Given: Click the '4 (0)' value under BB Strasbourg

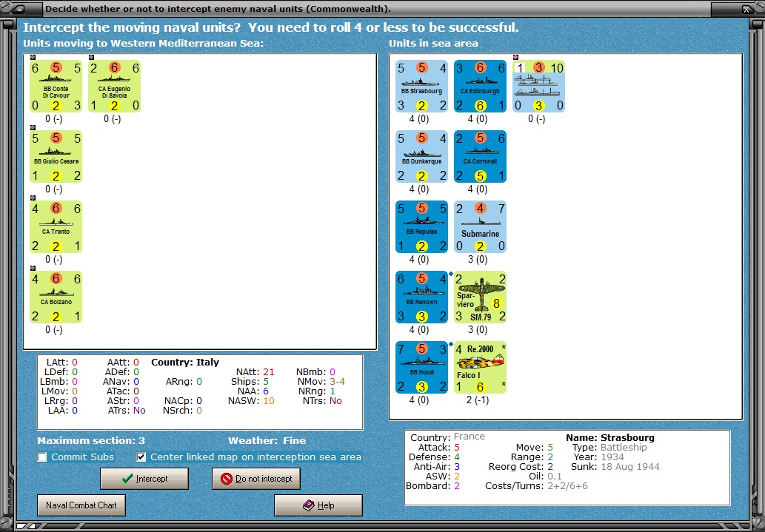Looking at the screenshot, I should tap(418, 119).
